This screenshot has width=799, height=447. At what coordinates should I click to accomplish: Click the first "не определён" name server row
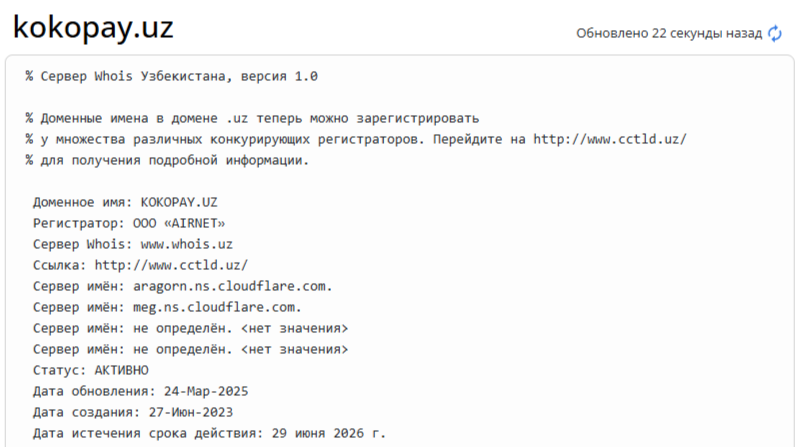(x=190, y=327)
